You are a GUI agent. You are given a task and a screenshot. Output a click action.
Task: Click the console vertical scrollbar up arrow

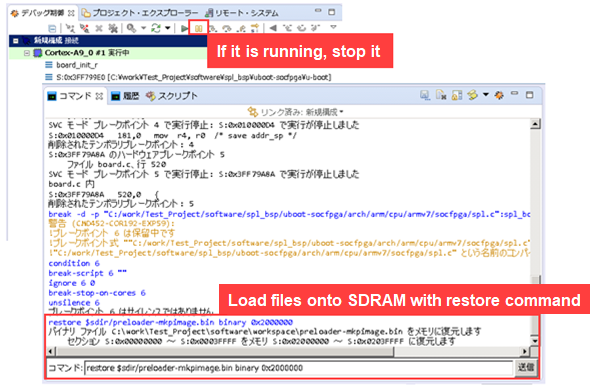tap(535, 124)
